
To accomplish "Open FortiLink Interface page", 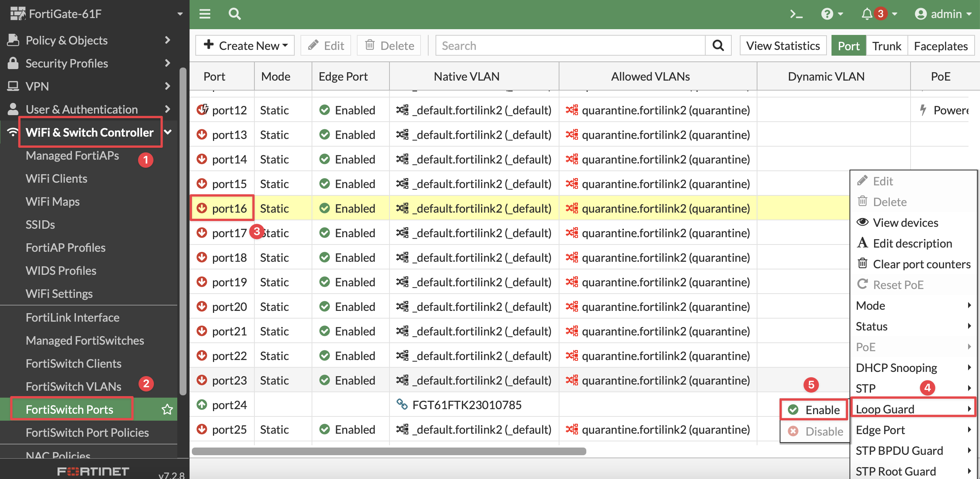I will pyautogui.click(x=73, y=317).
